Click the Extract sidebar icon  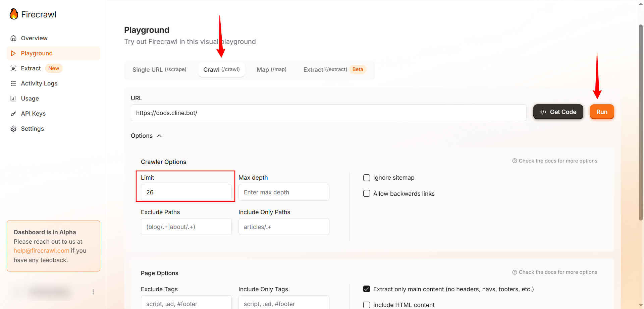(x=13, y=68)
